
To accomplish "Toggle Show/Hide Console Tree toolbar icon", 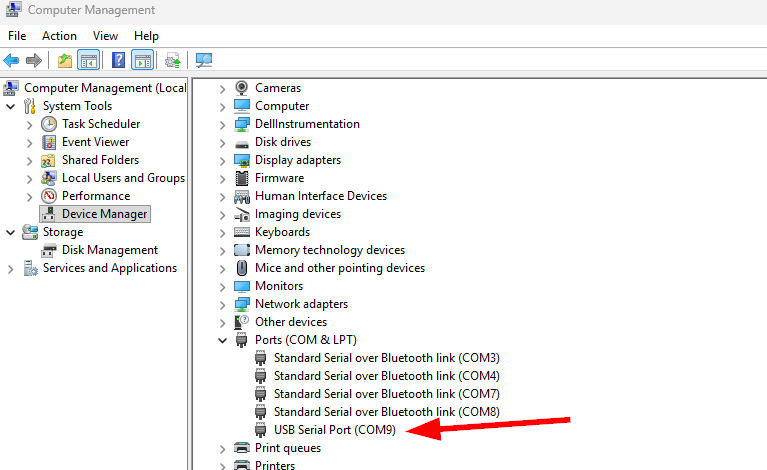I will point(89,61).
